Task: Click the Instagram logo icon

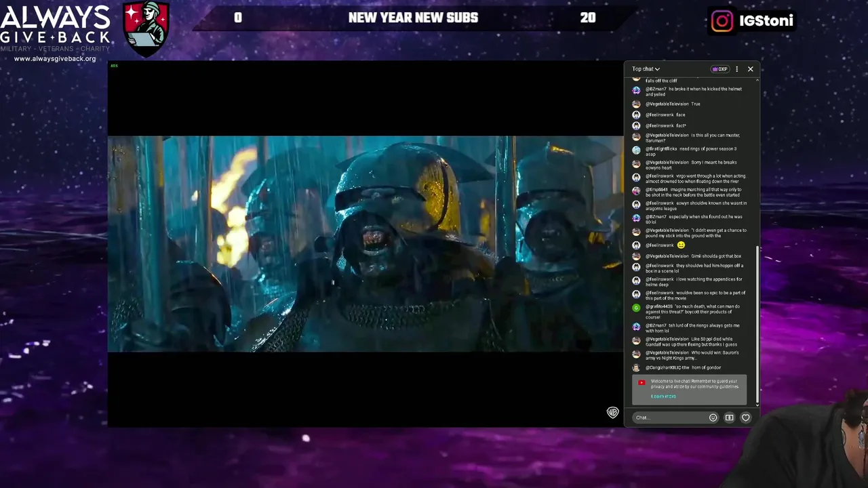Action: pyautogui.click(x=722, y=21)
